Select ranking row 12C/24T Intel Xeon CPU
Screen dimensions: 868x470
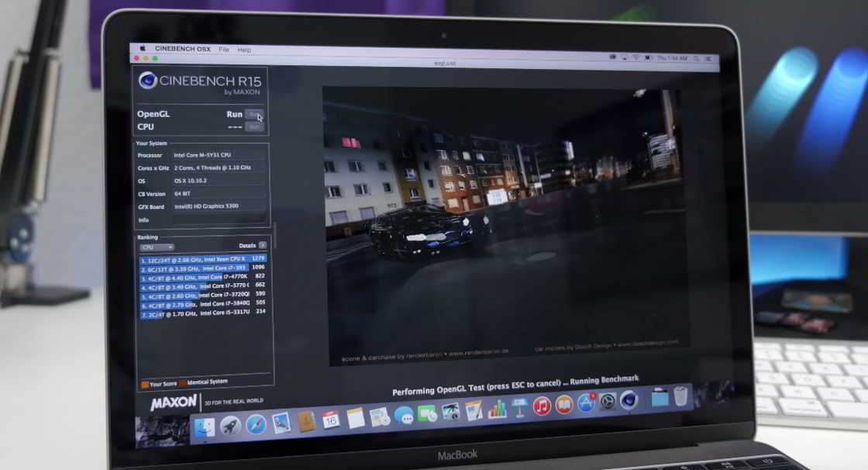click(203, 259)
